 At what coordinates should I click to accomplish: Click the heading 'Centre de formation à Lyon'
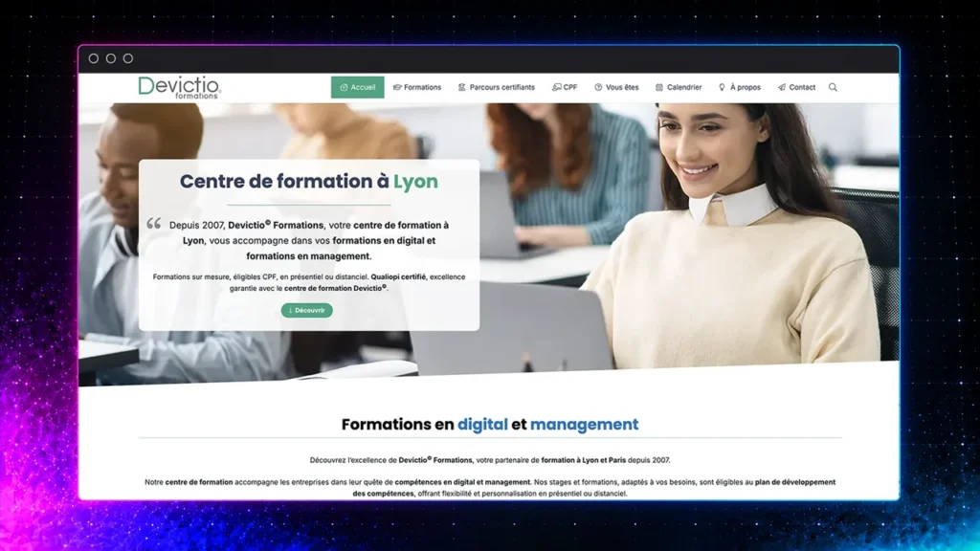(x=309, y=181)
